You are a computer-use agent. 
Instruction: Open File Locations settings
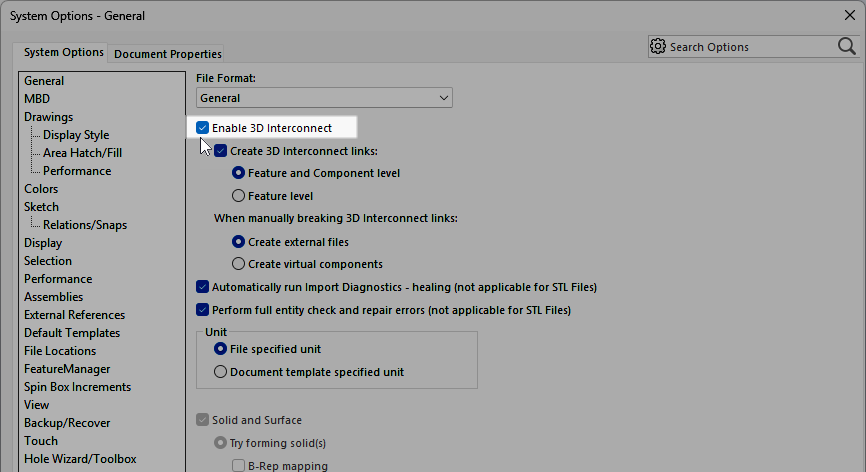point(60,351)
